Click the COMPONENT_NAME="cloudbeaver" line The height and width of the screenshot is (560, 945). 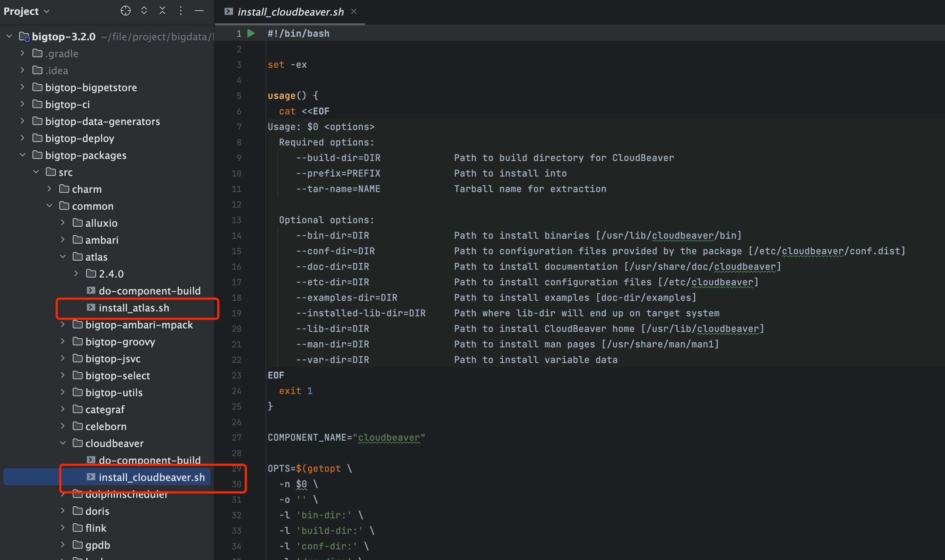point(346,437)
